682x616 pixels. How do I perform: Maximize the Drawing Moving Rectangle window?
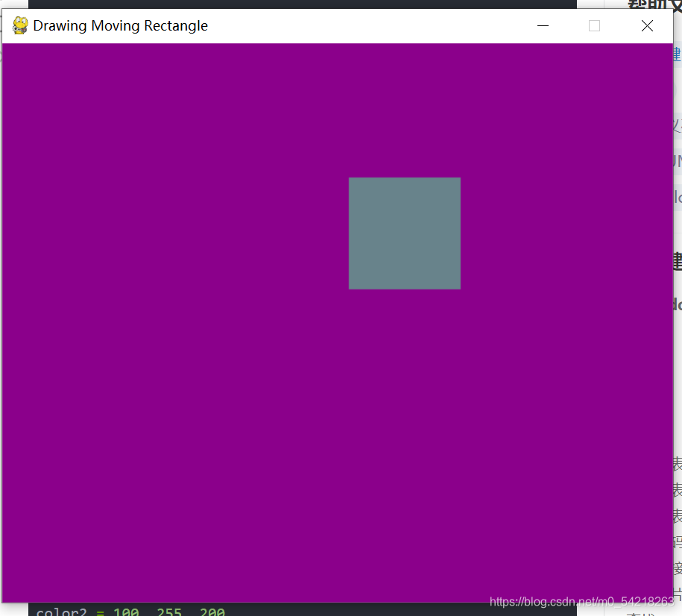[x=595, y=25]
